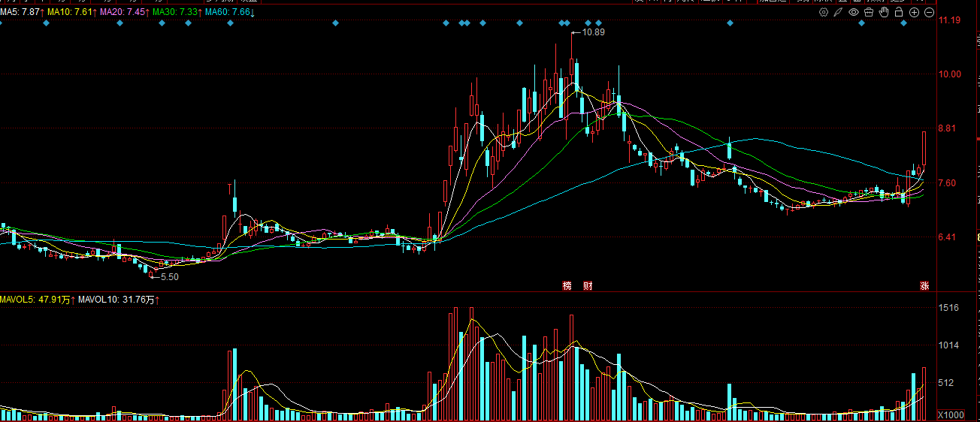Click the 1014 volume axis value
The image size is (980, 422).
[948, 345]
